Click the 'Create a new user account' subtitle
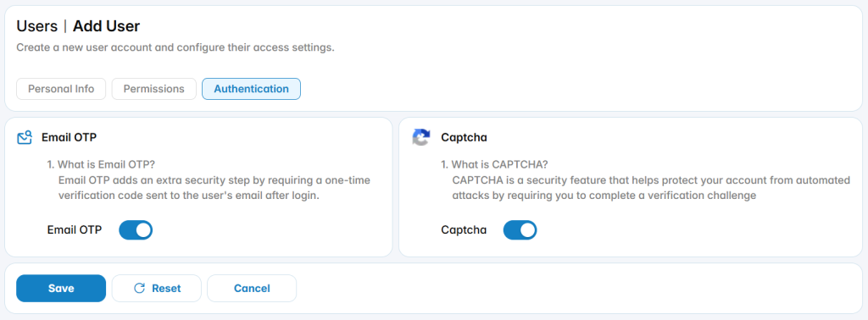868x320 pixels. [175, 47]
